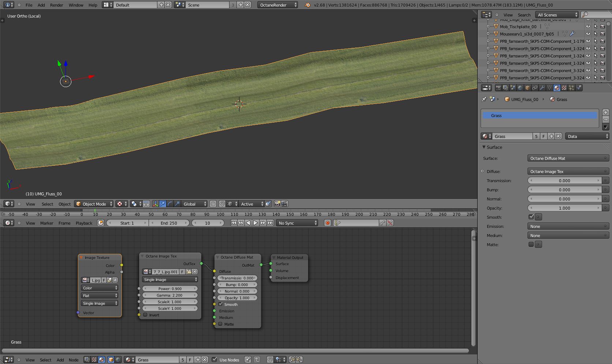Jump to the first frame

234,223
